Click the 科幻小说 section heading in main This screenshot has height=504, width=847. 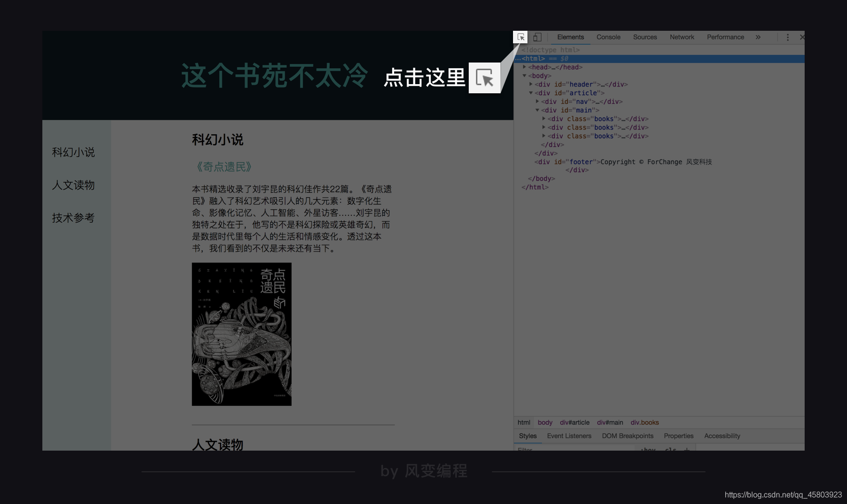218,140
